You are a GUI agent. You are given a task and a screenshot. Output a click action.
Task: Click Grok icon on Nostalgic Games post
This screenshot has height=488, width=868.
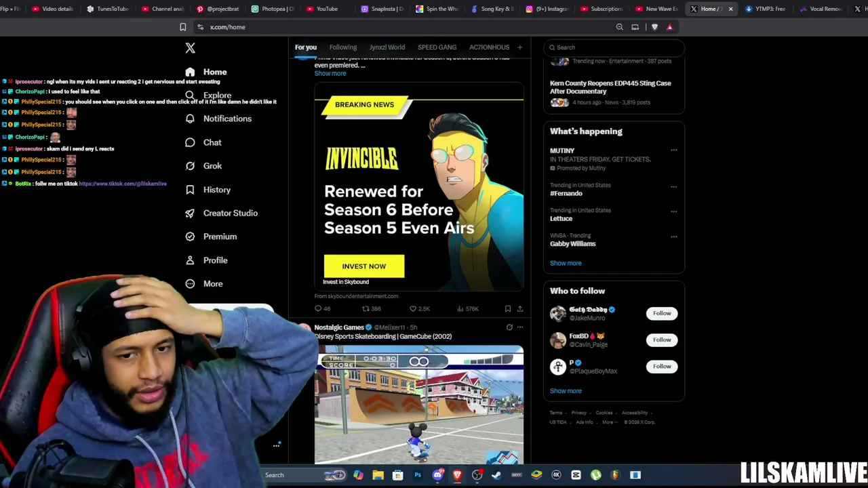509,327
